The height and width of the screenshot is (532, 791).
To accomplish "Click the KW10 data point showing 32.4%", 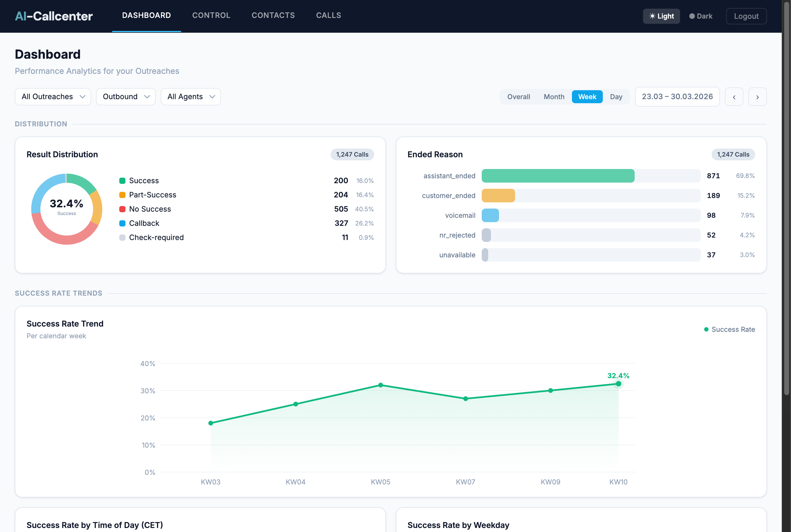I will tap(618, 383).
